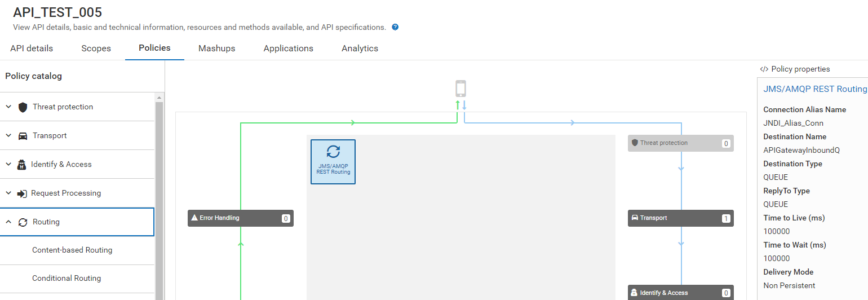
Task: Open the Analytics tab
Action: point(360,48)
